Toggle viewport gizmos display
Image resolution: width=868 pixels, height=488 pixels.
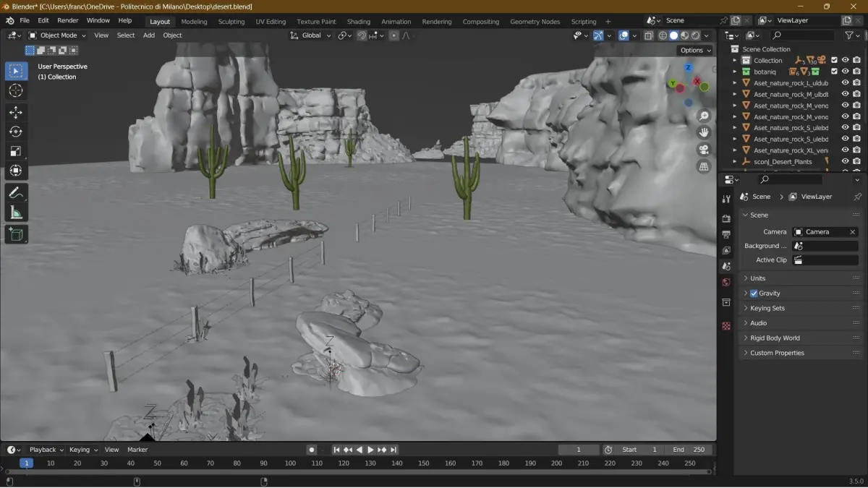click(x=598, y=35)
